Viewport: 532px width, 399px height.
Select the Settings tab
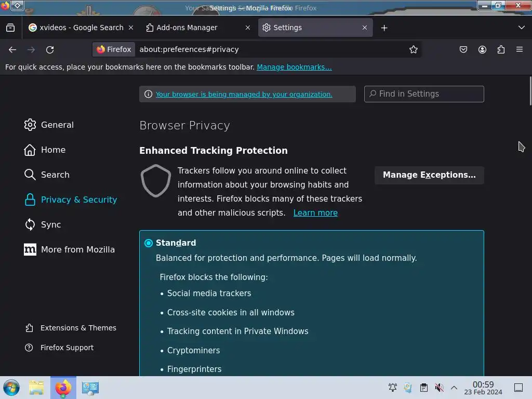[x=315, y=28]
